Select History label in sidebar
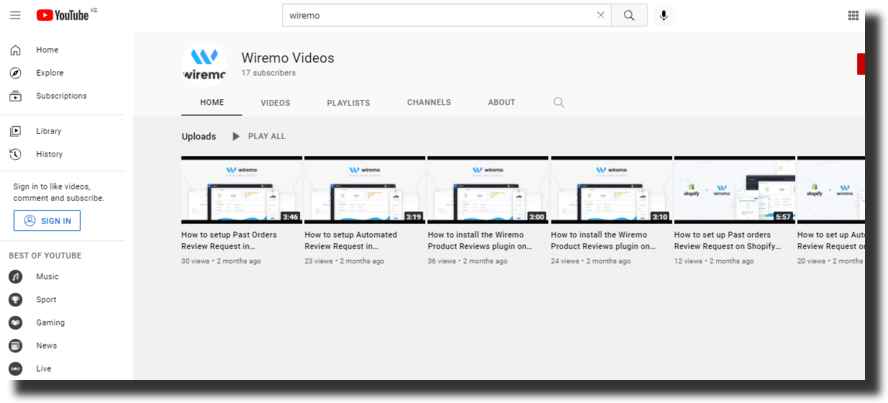The image size is (888, 403). click(49, 154)
